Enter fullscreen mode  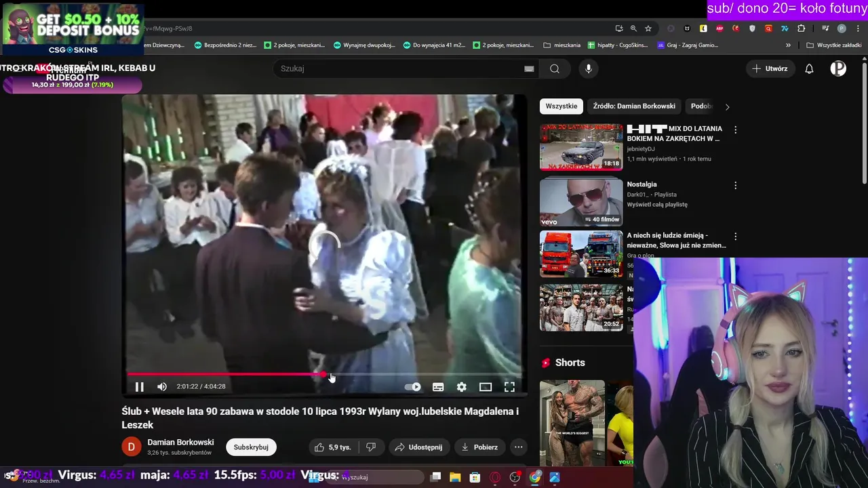(x=509, y=387)
